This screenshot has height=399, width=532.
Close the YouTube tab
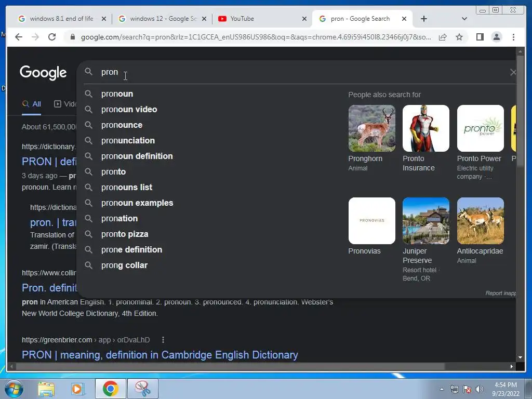[304, 19]
